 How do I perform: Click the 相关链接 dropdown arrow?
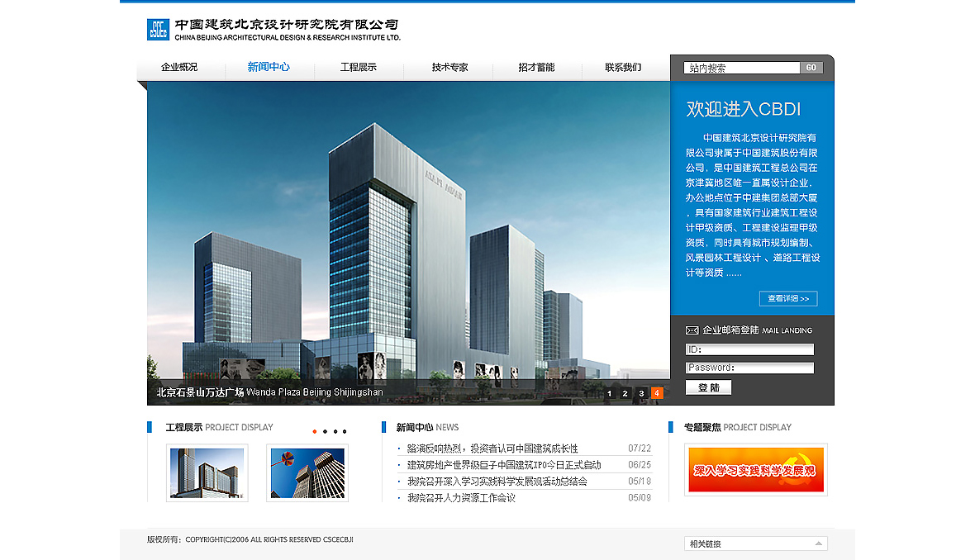click(x=818, y=543)
